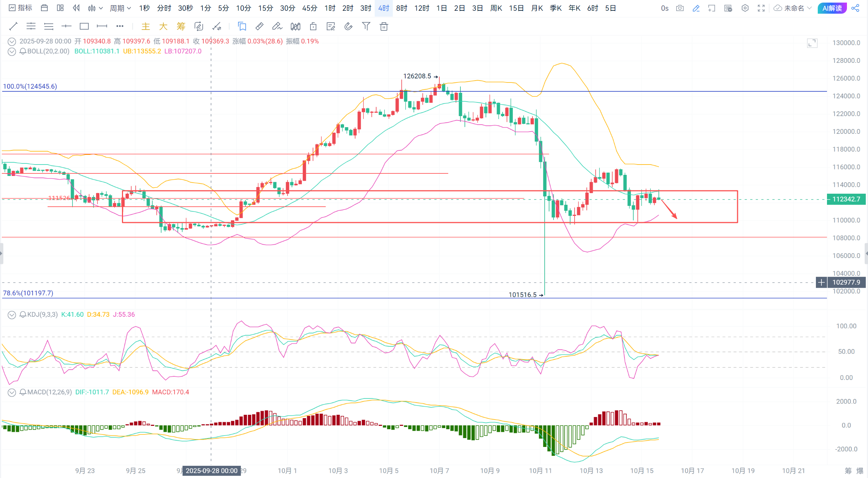Viewport: 868px width, 478px height.
Task: Select the trend line drawing tool
Action: click(x=13, y=26)
